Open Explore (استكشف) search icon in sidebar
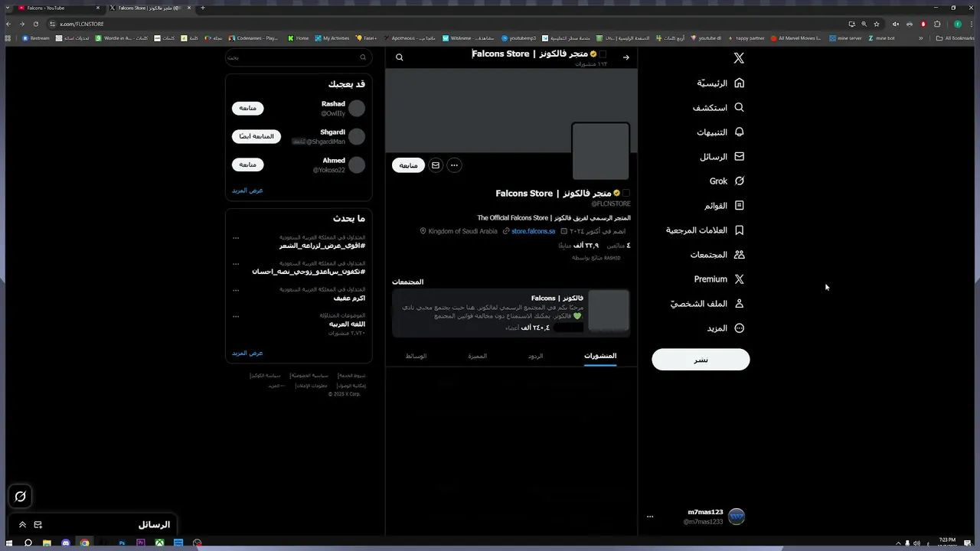This screenshot has height=551, width=980. coord(739,107)
